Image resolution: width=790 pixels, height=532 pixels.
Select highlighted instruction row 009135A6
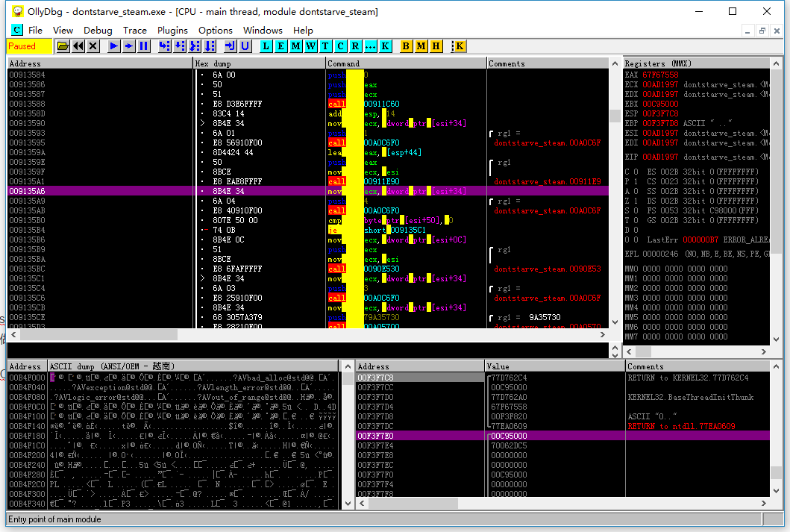(x=308, y=191)
